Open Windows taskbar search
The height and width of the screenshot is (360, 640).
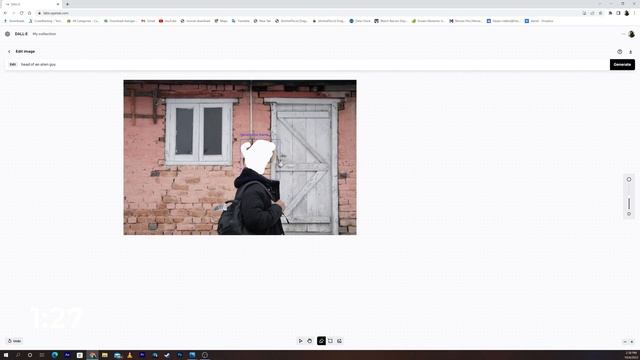[x=18, y=355]
